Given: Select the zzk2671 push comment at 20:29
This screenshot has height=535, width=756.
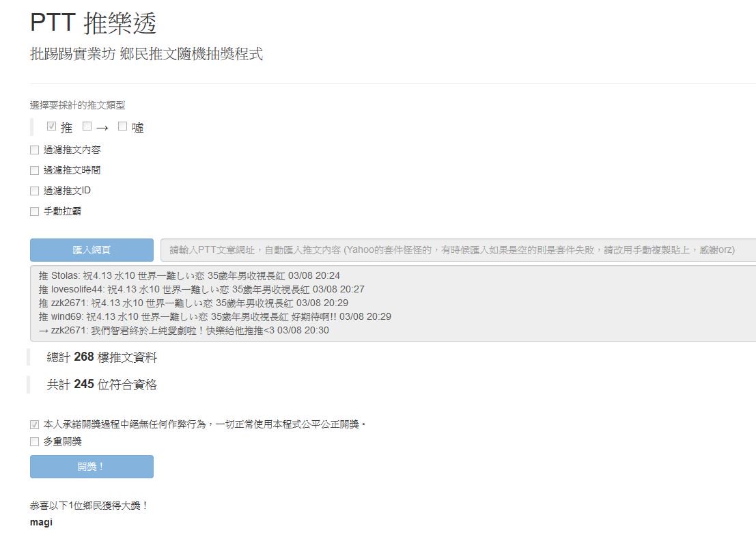Looking at the screenshot, I should [x=193, y=303].
